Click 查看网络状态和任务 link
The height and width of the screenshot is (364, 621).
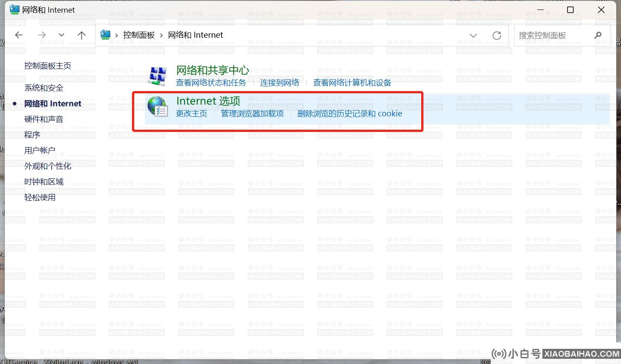click(211, 82)
